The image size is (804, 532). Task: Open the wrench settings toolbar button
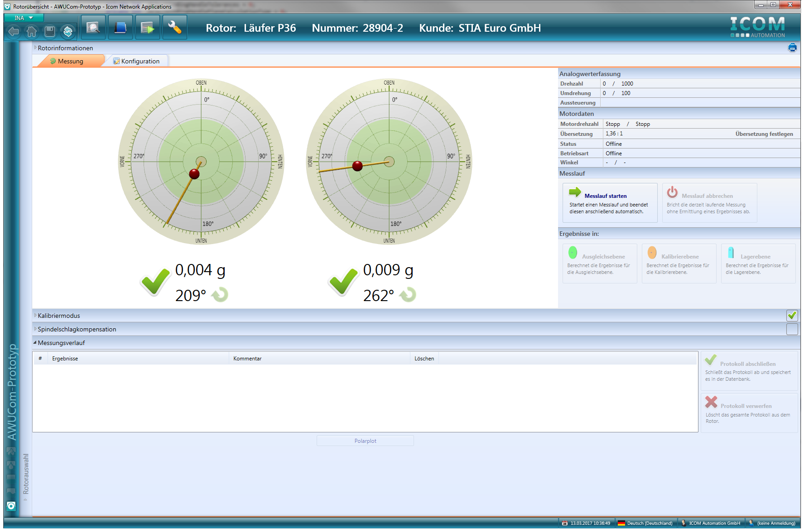tap(175, 28)
